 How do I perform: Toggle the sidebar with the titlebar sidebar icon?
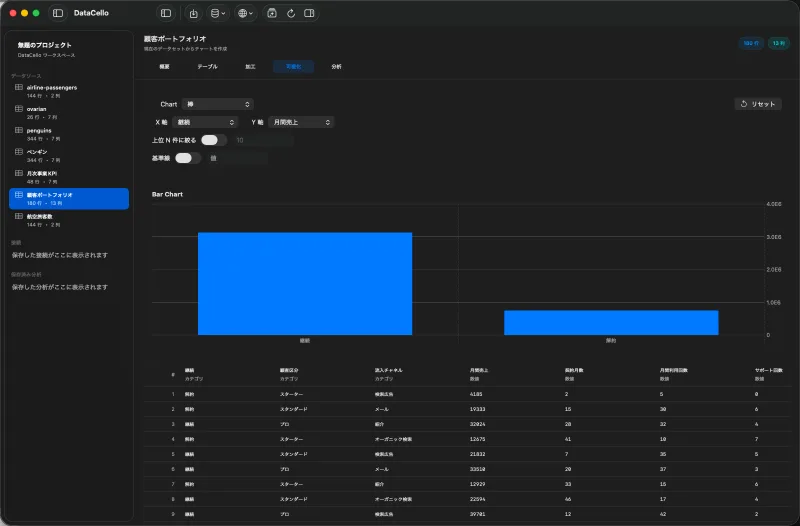tap(58, 13)
